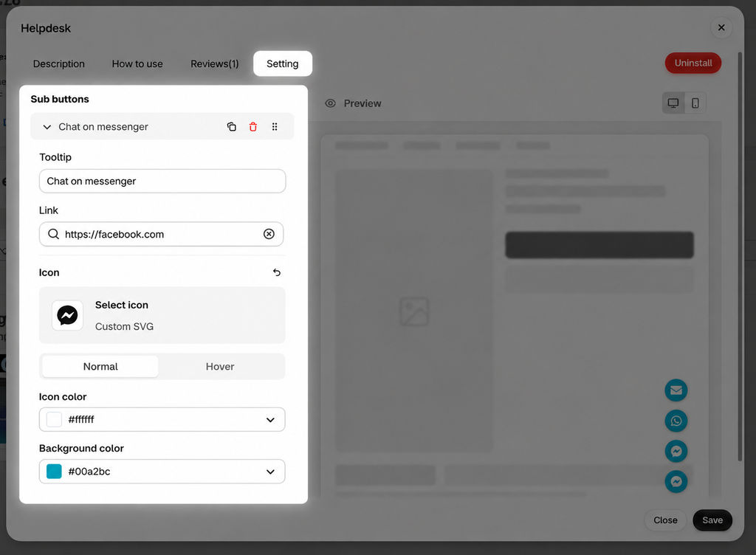Click the WhatsApp floating button in preview
756x555 pixels.
click(x=676, y=421)
